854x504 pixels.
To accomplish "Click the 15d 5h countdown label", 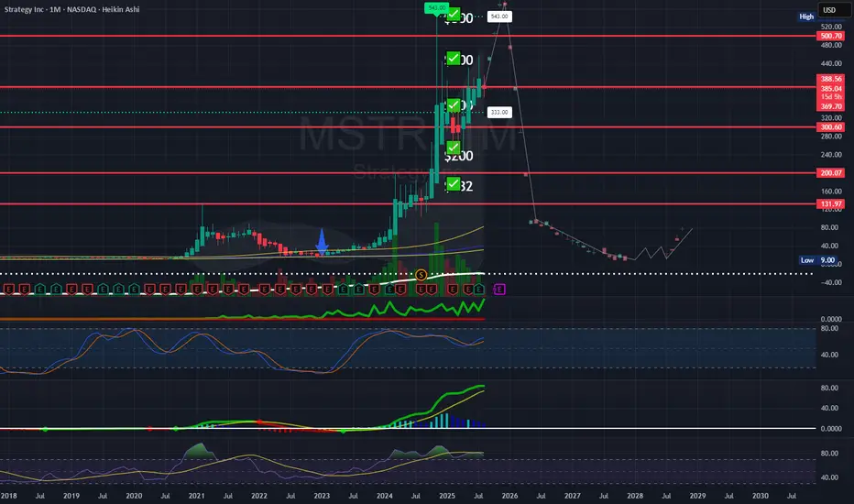I will pos(831,97).
